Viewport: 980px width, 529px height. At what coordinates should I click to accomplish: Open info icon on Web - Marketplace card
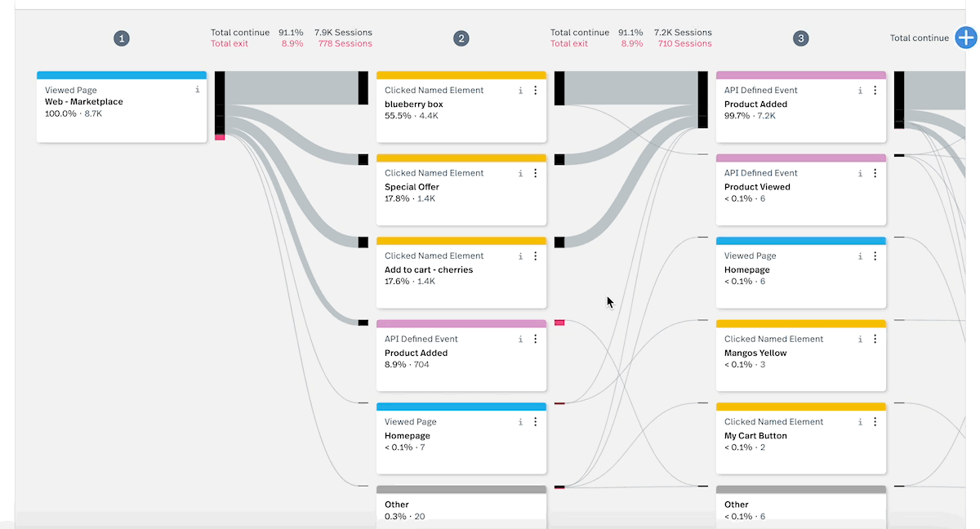(197, 90)
